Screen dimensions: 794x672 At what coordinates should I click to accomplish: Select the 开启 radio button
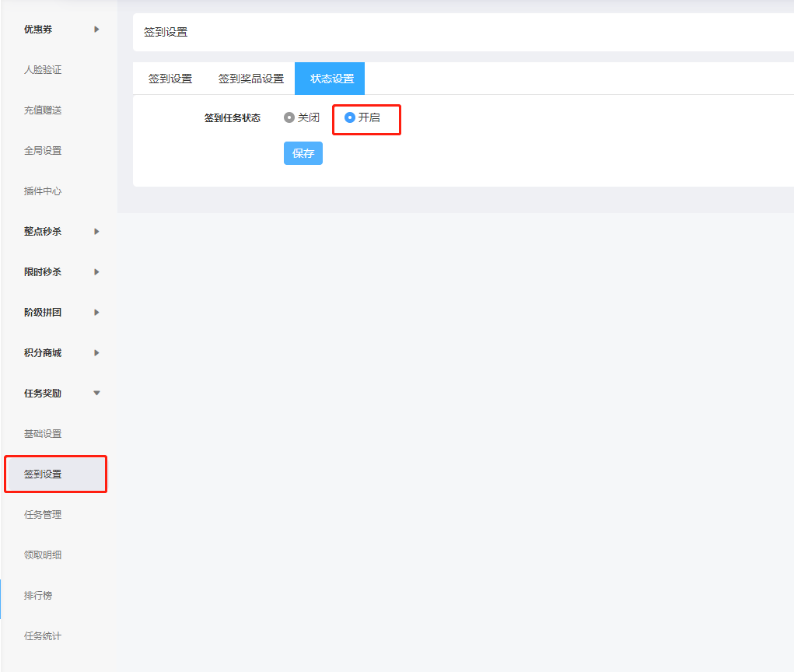(349, 117)
